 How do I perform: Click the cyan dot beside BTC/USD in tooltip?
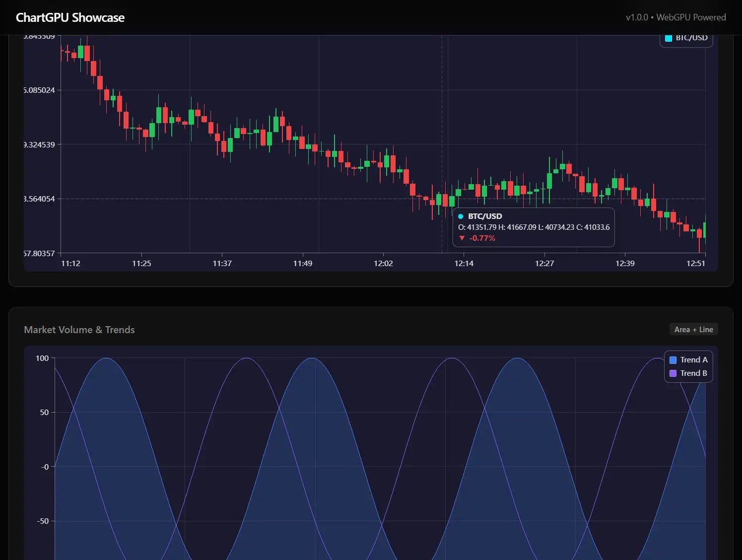tap(462, 216)
